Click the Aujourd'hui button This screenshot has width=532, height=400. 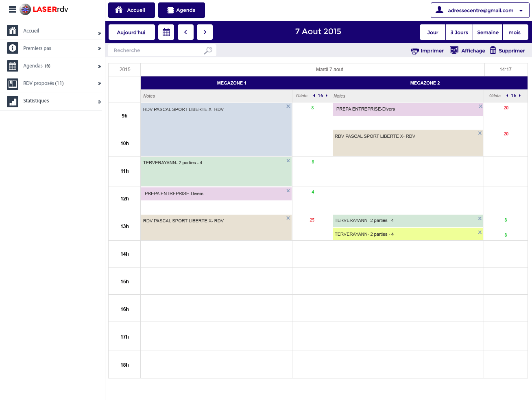(131, 33)
